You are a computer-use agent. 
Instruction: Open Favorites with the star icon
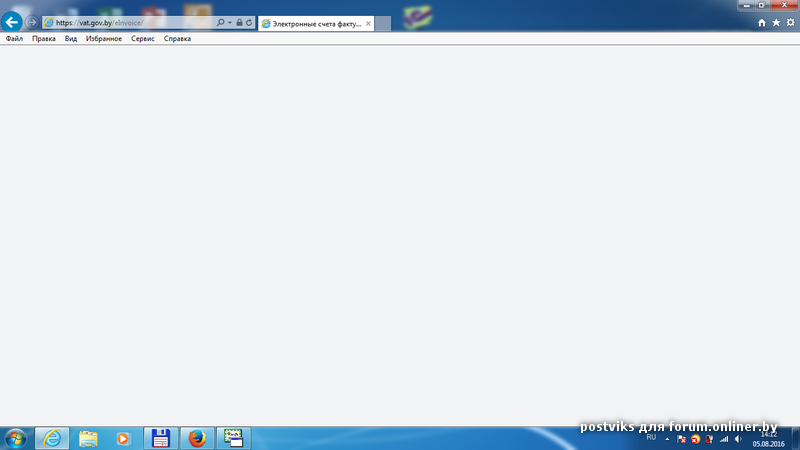point(776,22)
